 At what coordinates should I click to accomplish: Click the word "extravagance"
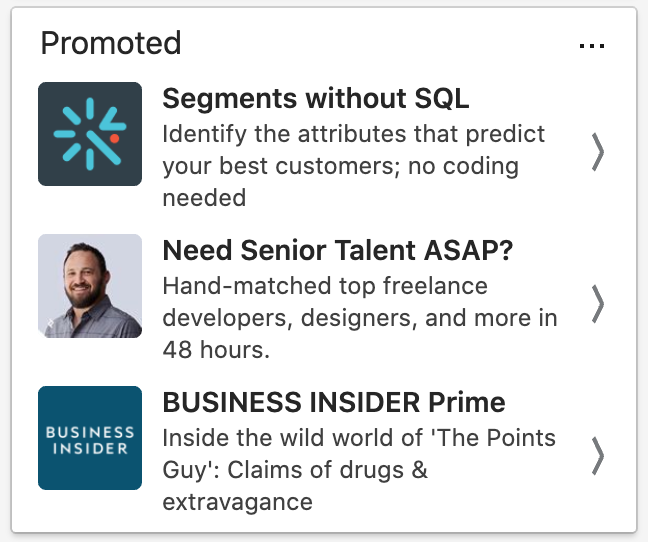coord(237,501)
